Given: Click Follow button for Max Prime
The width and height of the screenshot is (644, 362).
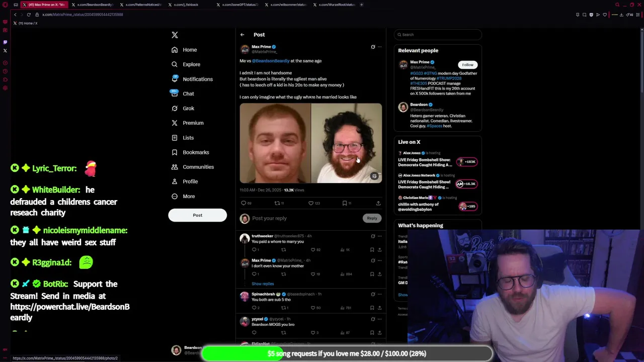Looking at the screenshot, I should pos(467,65).
